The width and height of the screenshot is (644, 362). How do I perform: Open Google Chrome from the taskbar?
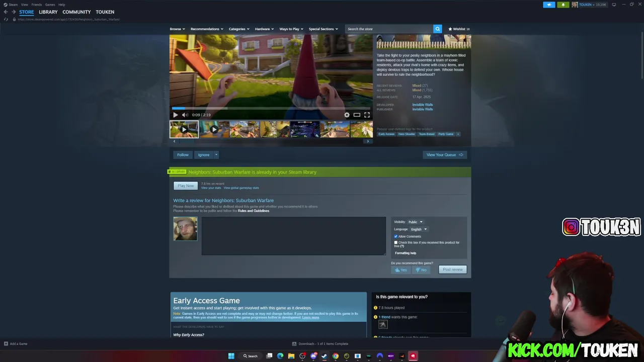click(336, 356)
